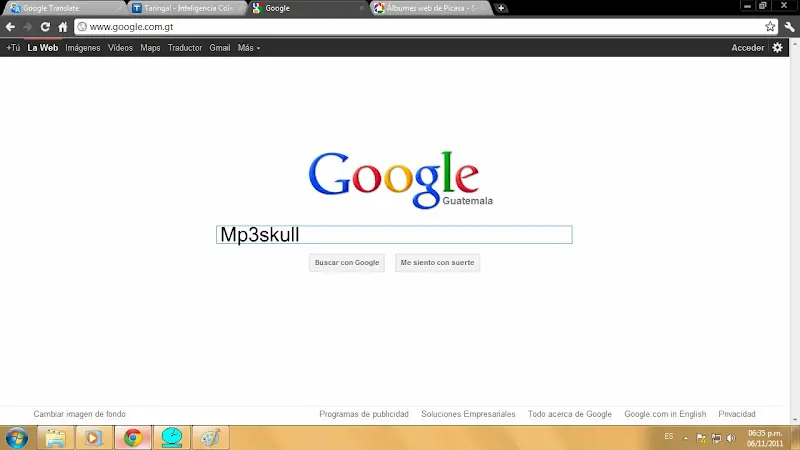The image size is (800, 450).
Task: Click the page vertical scrollbar
Action: point(795,231)
